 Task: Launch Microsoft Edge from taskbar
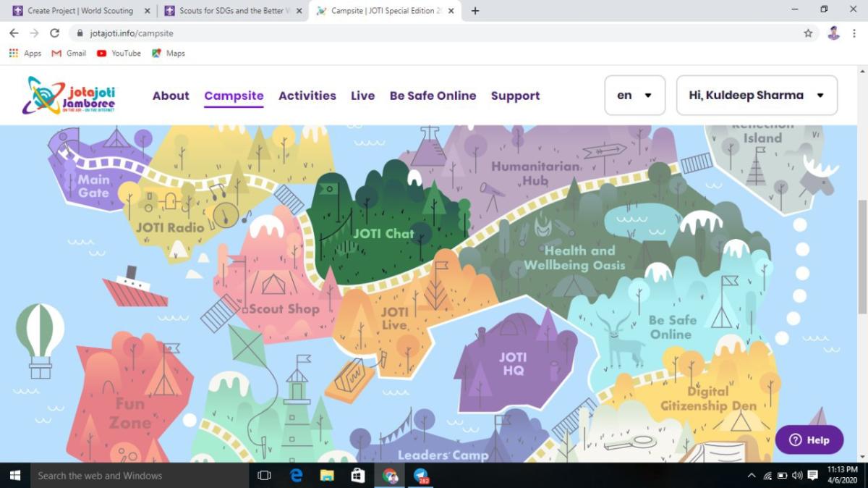[x=296, y=476]
